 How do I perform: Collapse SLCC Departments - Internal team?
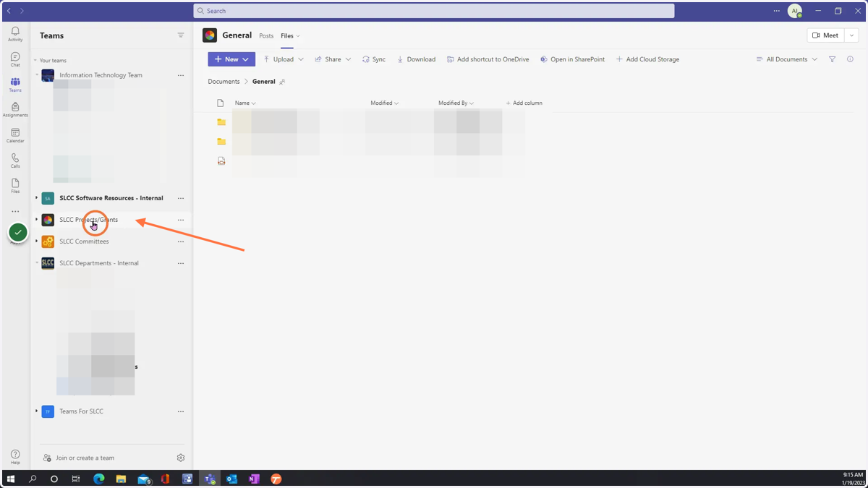pyautogui.click(x=37, y=262)
